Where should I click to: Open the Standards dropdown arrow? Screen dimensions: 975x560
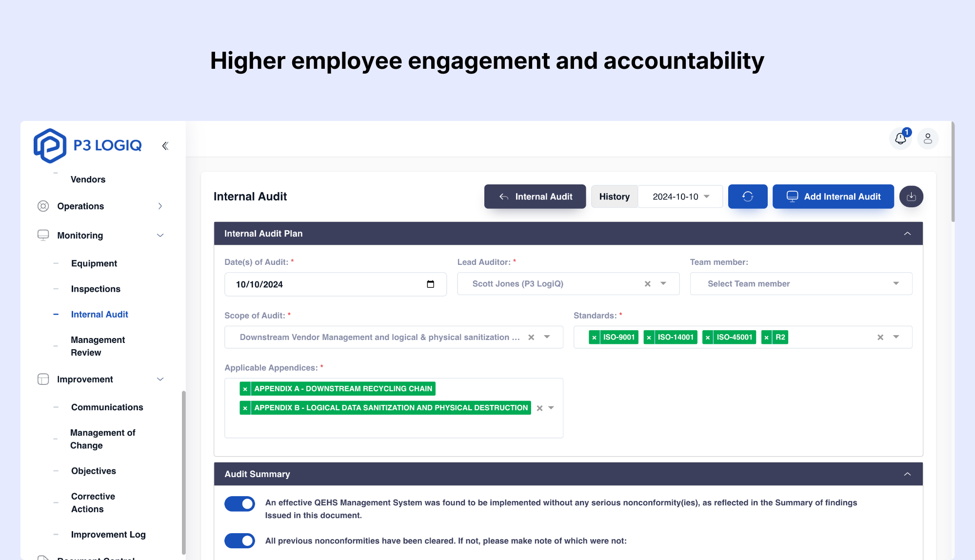pos(896,337)
